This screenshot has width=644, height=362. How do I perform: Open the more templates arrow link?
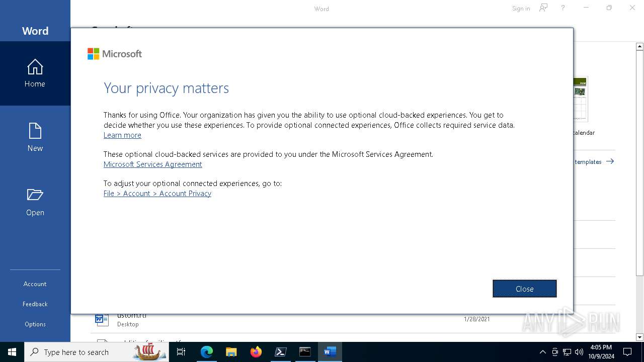(x=595, y=161)
